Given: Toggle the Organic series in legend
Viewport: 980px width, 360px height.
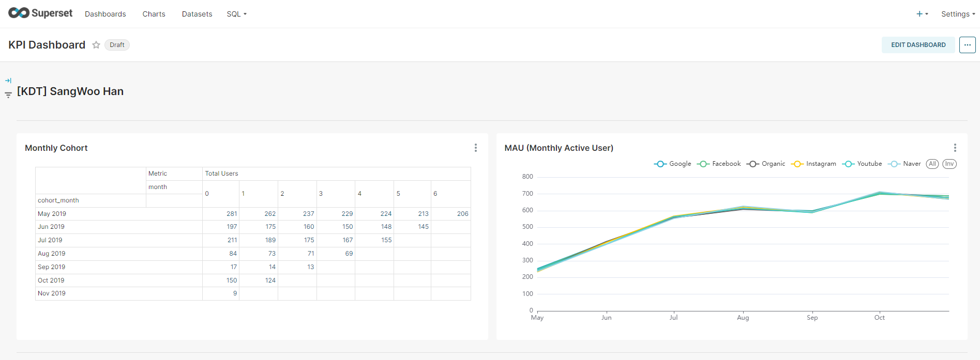Looking at the screenshot, I should pyautogui.click(x=766, y=164).
